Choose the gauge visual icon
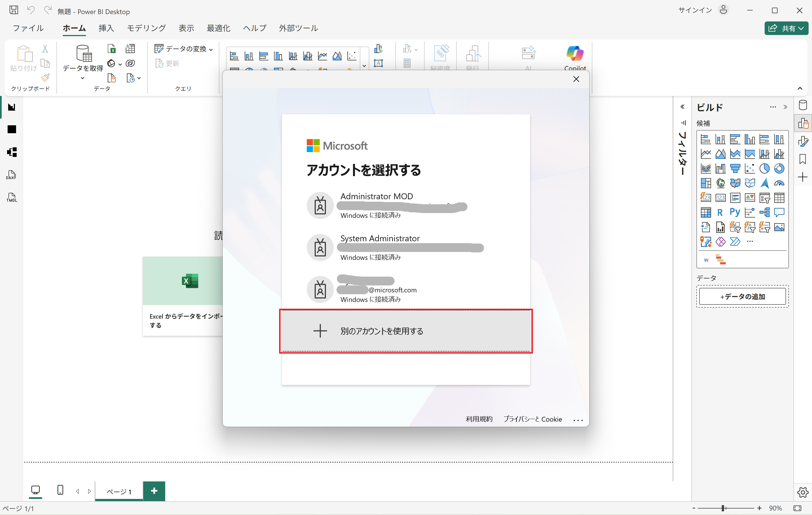812x515 pixels. coord(779,183)
